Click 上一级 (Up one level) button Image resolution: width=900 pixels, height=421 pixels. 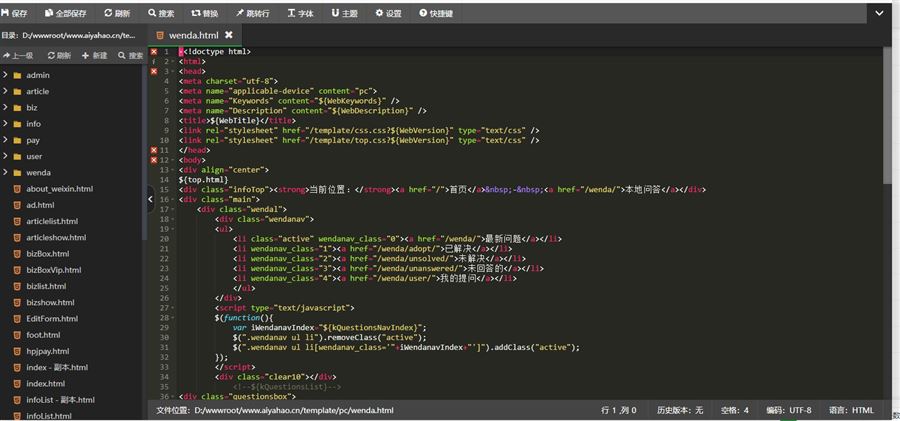(x=17, y=56)
